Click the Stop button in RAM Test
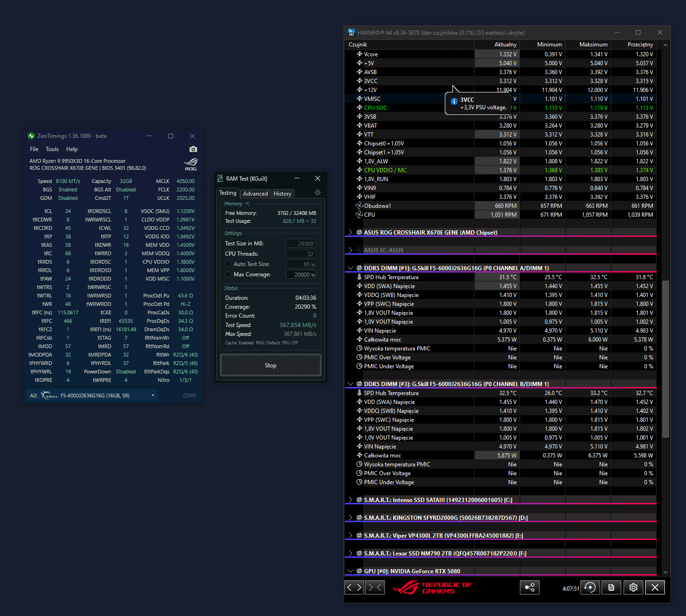Image resolution: width=686 pixels, height=616 pixels. (271, 365)
